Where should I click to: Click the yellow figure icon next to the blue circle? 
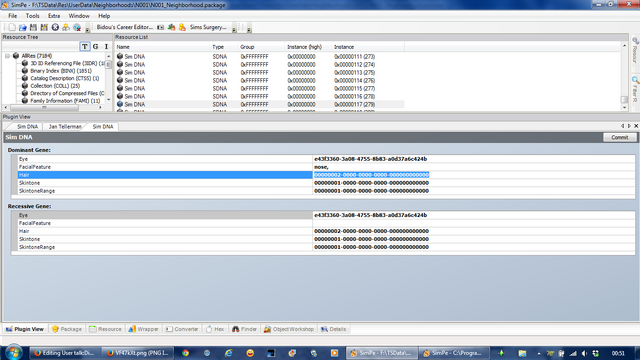tap(66, 27)
